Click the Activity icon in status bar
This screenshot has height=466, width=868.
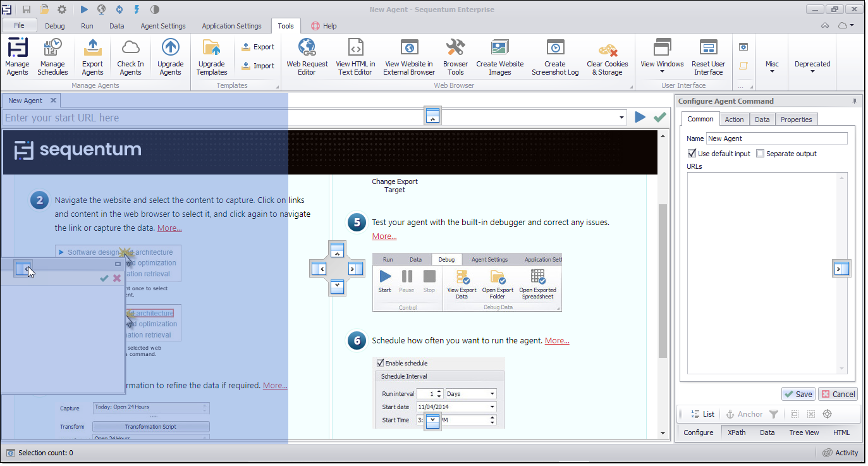pyautogui.click(x=827, y=453)
